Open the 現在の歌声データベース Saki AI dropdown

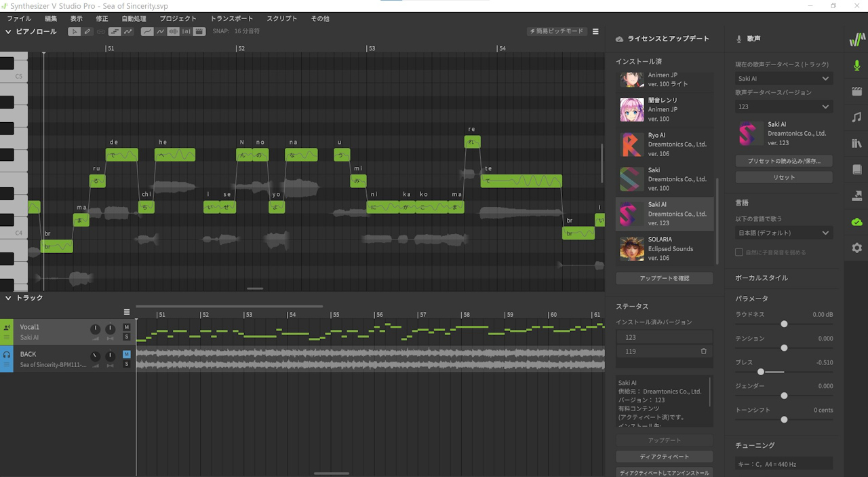(784, 79)
